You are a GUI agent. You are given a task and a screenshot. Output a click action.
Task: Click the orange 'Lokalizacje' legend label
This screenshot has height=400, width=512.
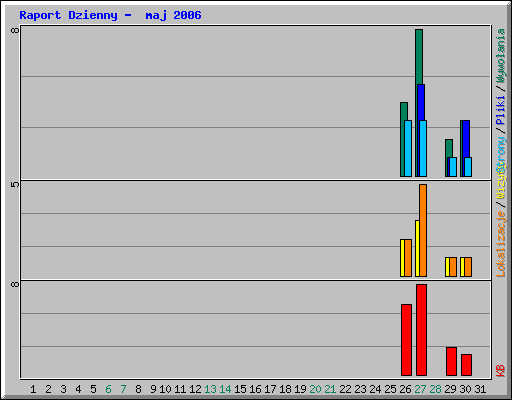point(501,244)
